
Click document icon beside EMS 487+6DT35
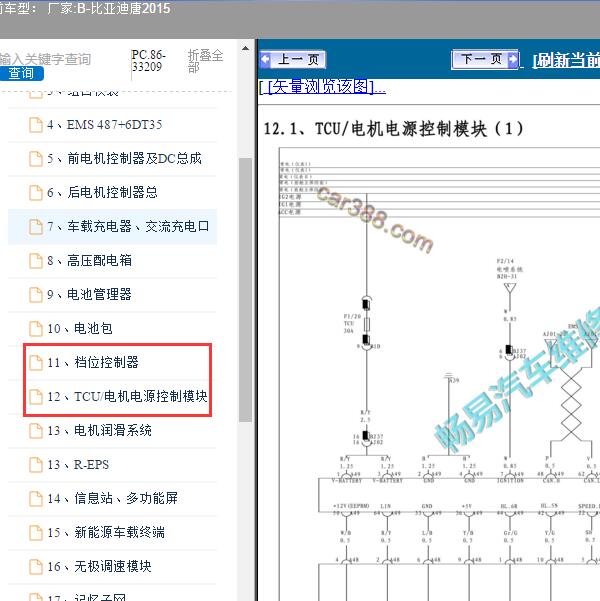pyautogui.click(x=36, y=125)
